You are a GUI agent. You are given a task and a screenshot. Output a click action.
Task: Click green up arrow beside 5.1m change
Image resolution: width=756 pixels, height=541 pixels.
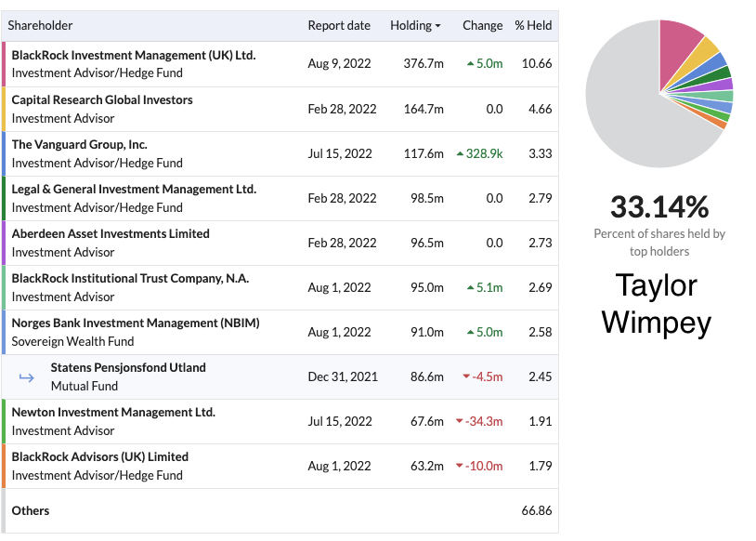[471, 287]
